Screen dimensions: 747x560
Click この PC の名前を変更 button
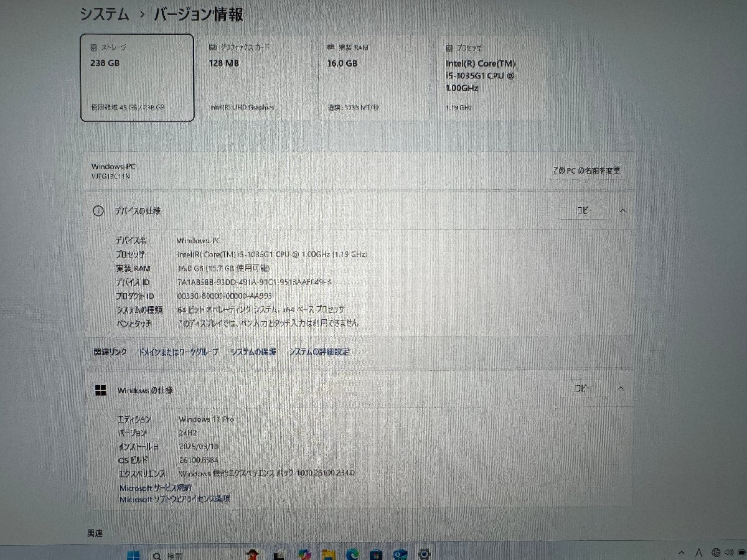coord(587,170)
